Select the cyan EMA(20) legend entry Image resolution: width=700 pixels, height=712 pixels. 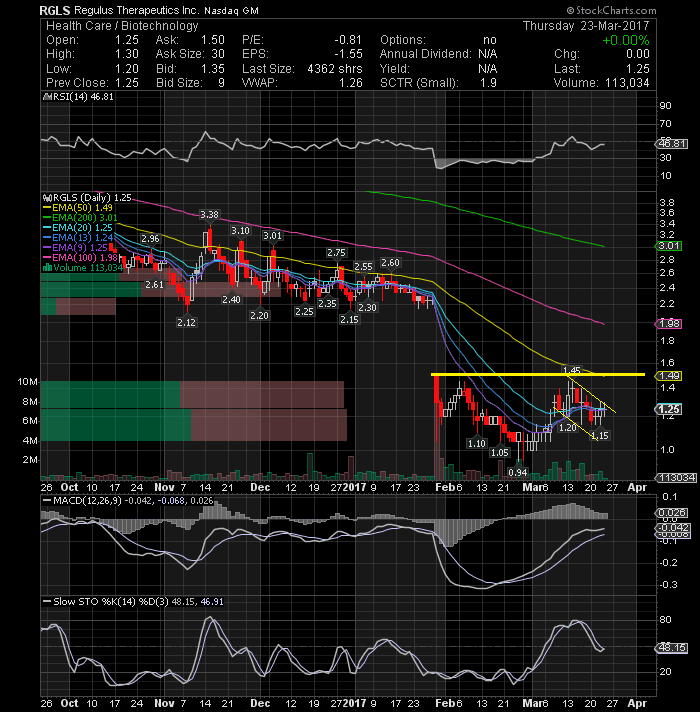click(x=78, y=228)
